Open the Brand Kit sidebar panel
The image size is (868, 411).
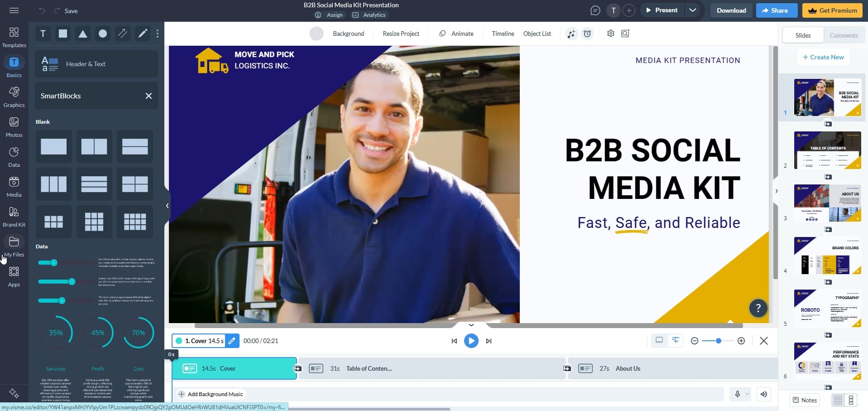(x=14, y=217)
